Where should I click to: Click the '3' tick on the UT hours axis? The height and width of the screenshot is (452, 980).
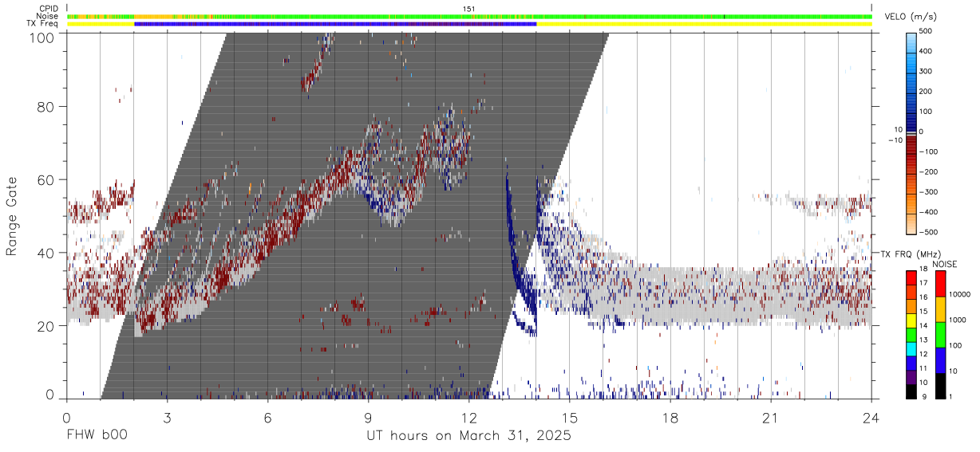pyautogui.click(x=167, y=417)
